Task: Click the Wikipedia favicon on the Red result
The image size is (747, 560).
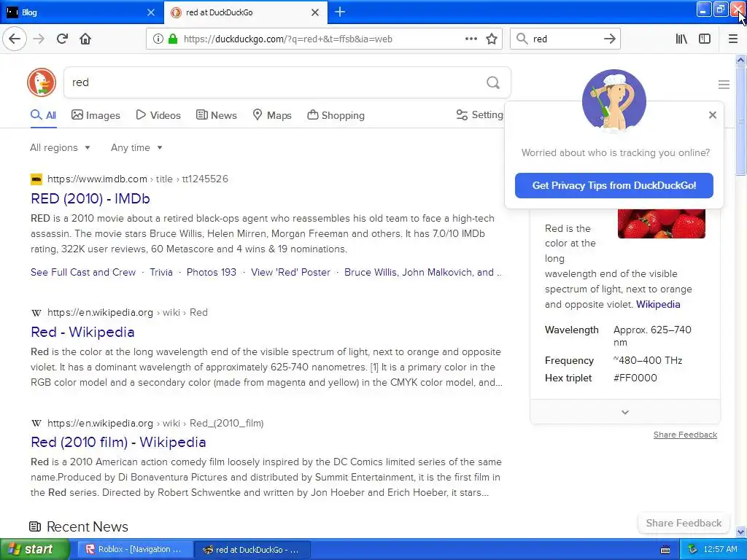Action: (x=36, y=313)
